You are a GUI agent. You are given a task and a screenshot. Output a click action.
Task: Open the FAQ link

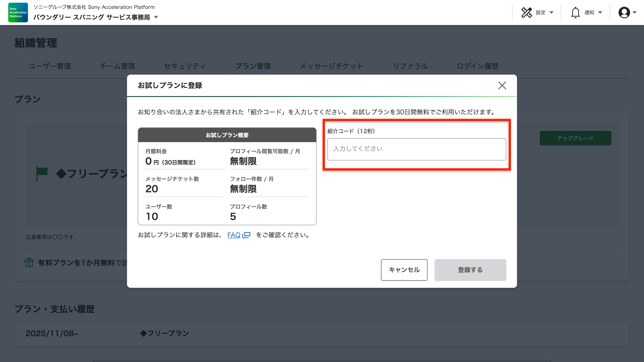click(233, 235)
